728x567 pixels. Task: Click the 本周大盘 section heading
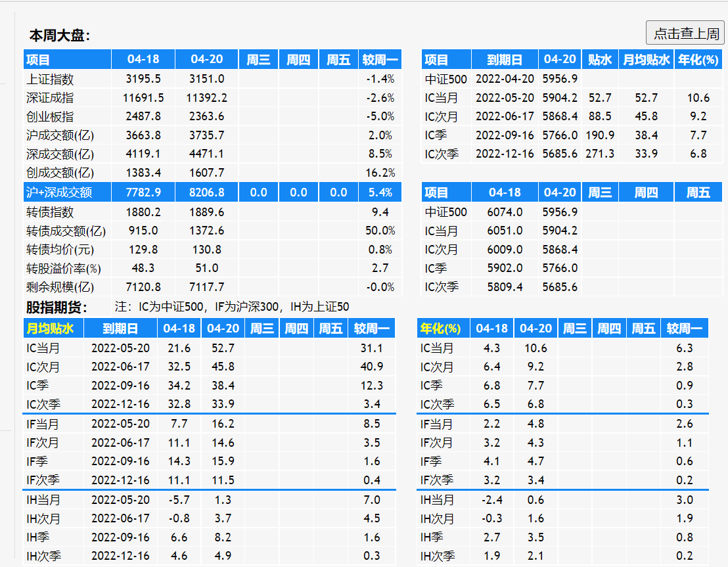tap(59, 35)
